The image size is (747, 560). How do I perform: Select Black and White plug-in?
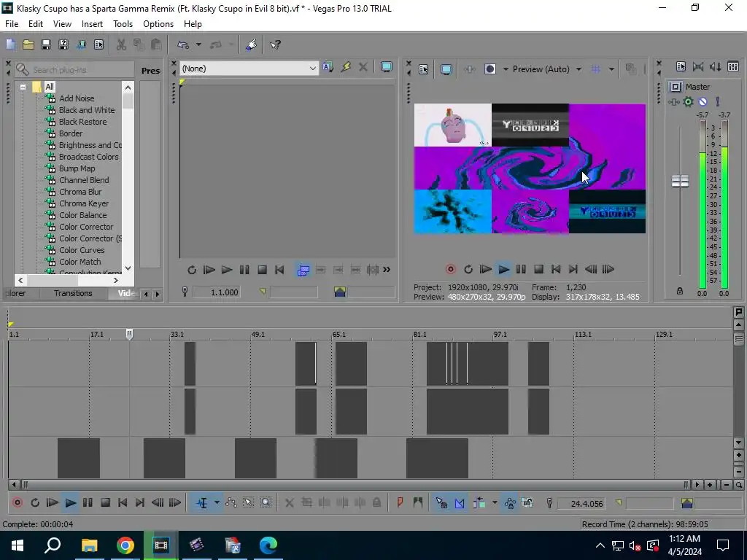pyautogui.click(x=87, y=110)
